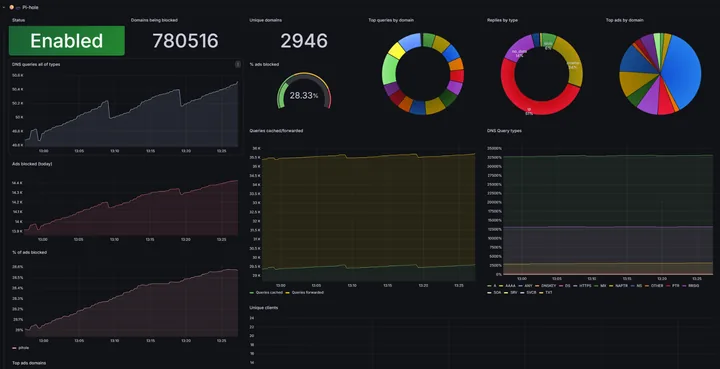Click the 28.33% gauge reading
This screenshot has width=720, height=369.
pos(304,95)
